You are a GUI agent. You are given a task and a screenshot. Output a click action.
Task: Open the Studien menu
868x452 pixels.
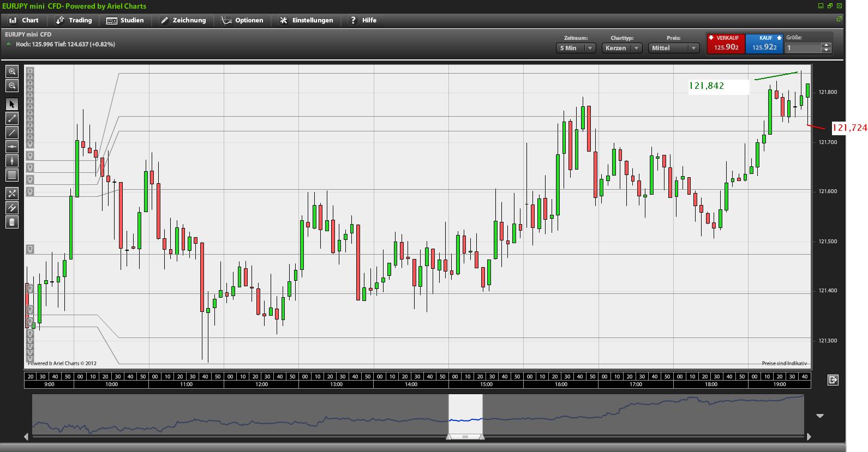pyautogui.click(x=125, y=20)
